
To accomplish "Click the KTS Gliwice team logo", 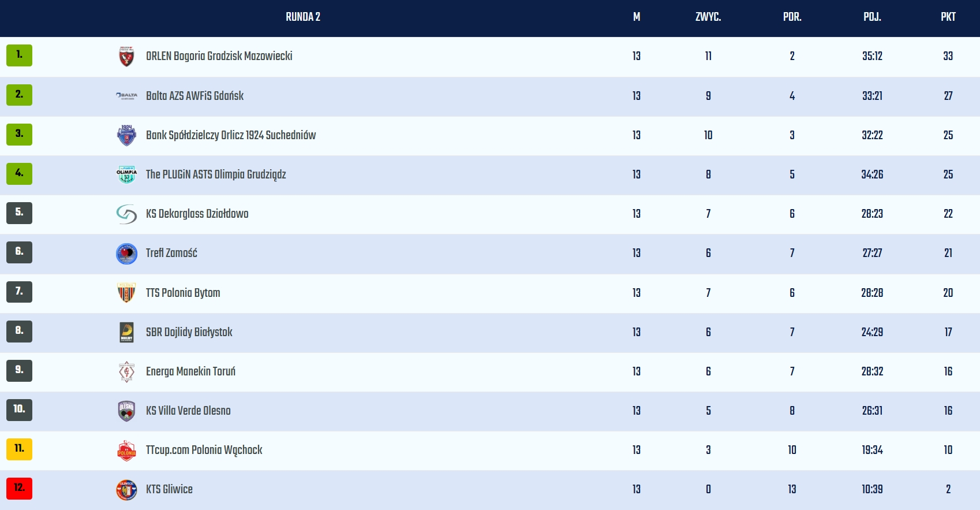I will pos(126,490).
